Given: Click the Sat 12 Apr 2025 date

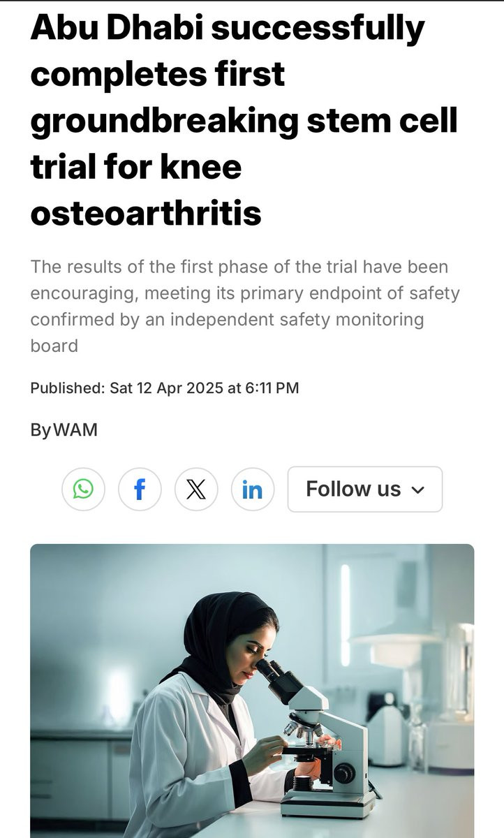Looking at the screenshot, I should [166, 388].
